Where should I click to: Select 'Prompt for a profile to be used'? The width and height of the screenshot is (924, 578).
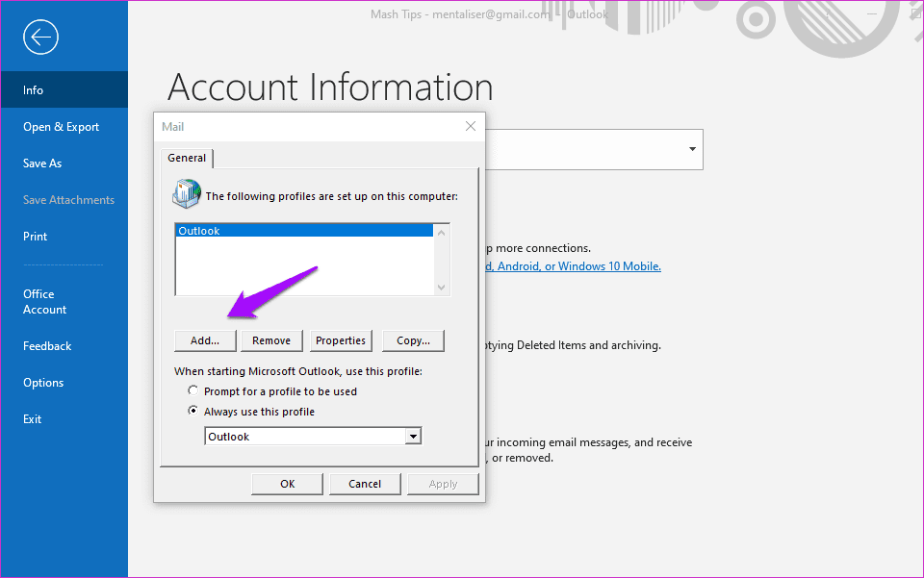pyautogui.click(x=194, y=391)
